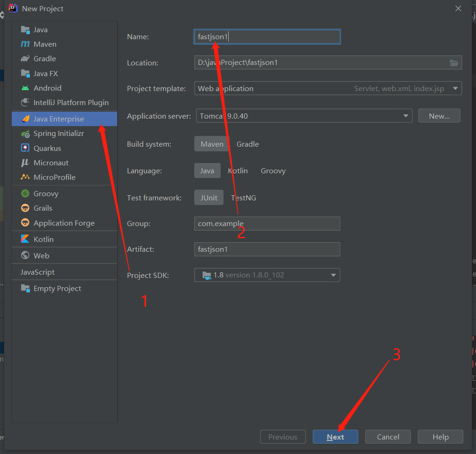Click the Web application template text
Image resolution: width=476 pixels, height=454 pixels.
point(225,88)
